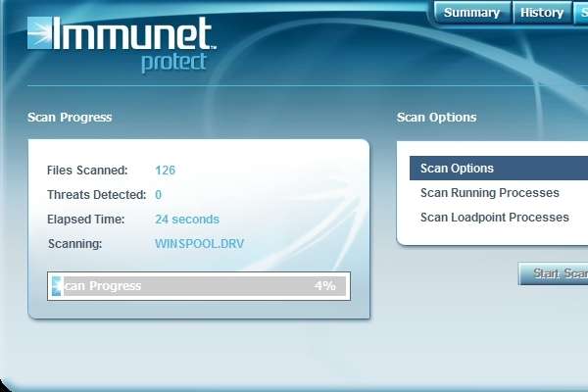The image size is (588, 392).
Task: Open the Summary tab
Action: click(472, 13)
